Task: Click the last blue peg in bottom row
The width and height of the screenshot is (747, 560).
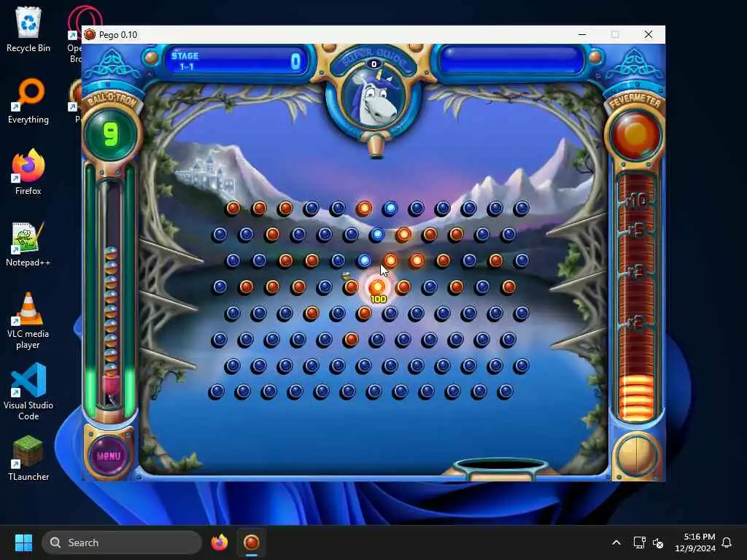Action: (x=505, y=392)
